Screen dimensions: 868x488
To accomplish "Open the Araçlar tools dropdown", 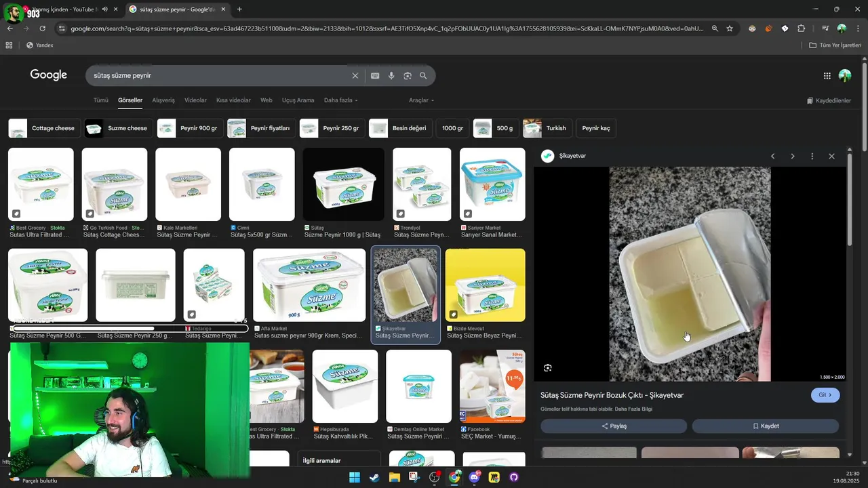I will point(421,100).
